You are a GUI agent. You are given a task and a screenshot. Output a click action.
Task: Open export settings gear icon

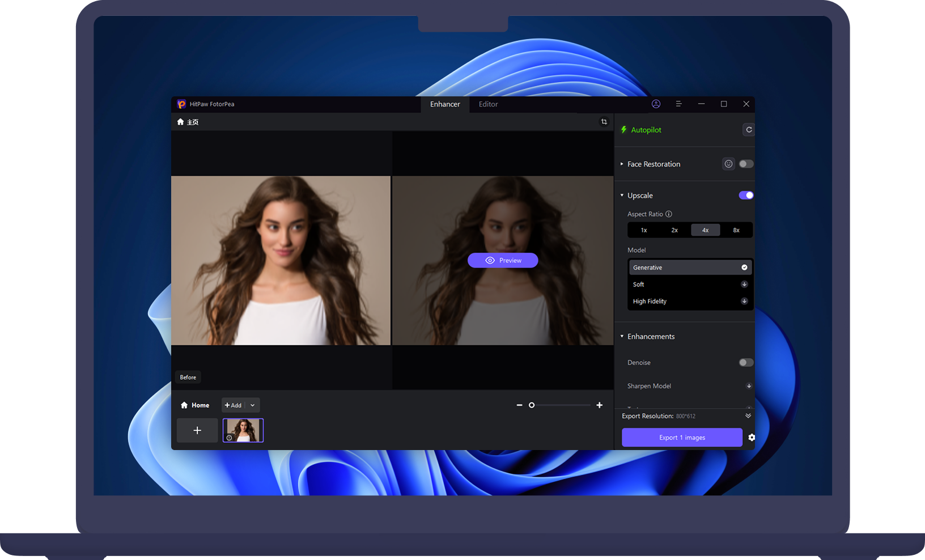752,438
